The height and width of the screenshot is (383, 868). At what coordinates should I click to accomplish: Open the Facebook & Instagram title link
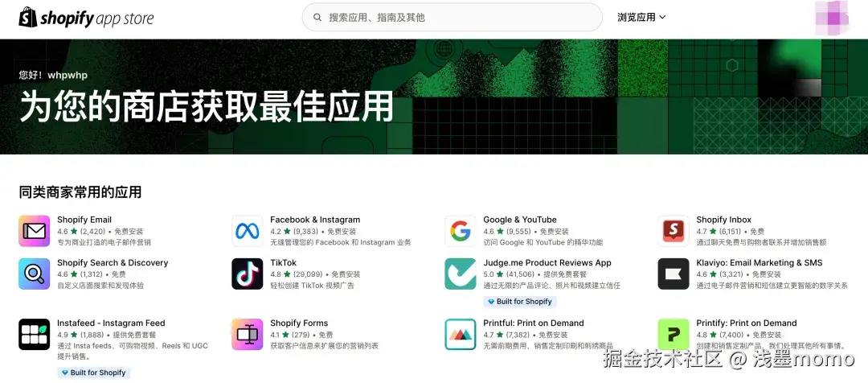pos(315,220)
